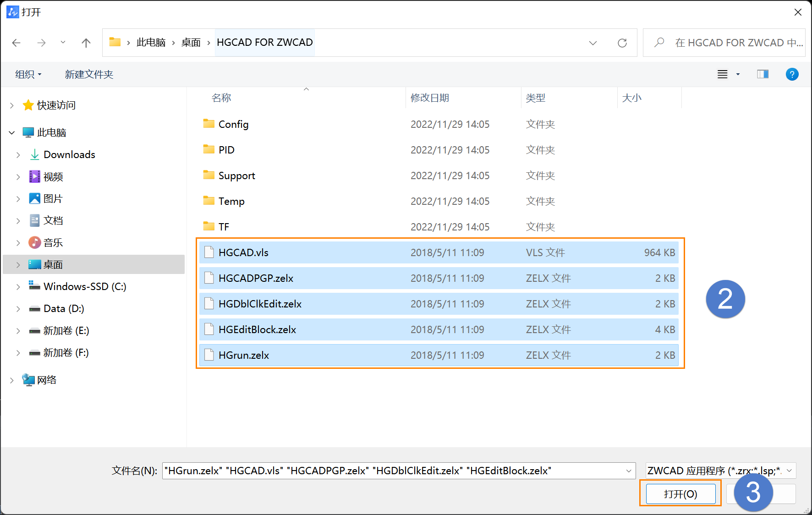Click the TF folder icon
The height and width of the screenshot is (515, 812).
click(209, 226)
